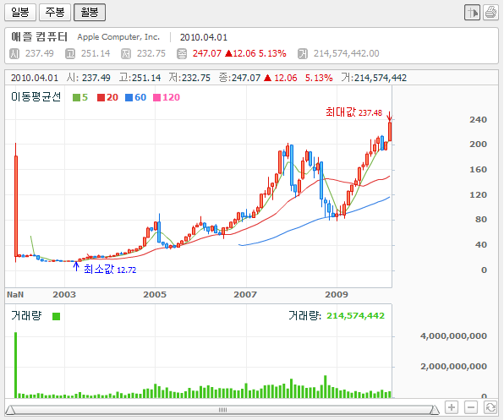Switch to the 주봉 weekly chart tab
The image size is (504, 420).
click(x=55, y=12)
